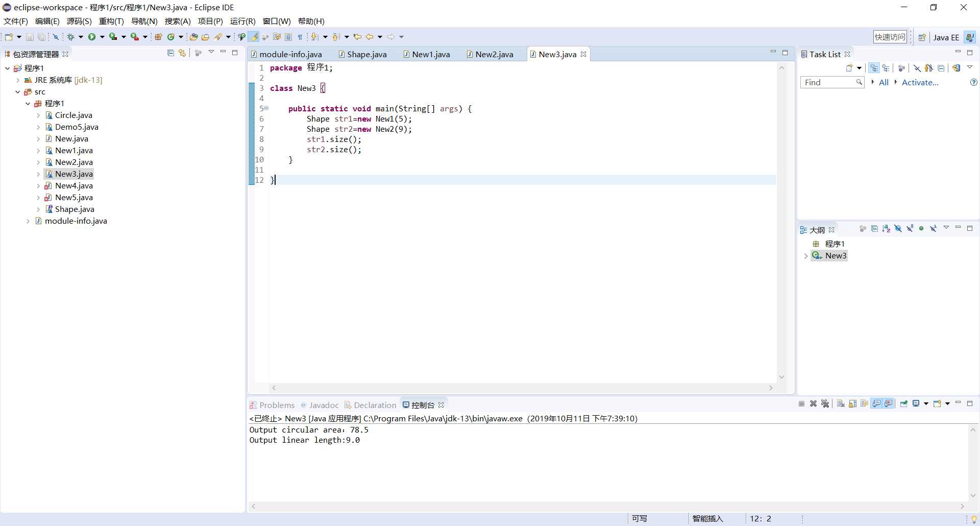Click the Last Edit Location icon
This screenshot has height=526, width=980.
point(357,37)
